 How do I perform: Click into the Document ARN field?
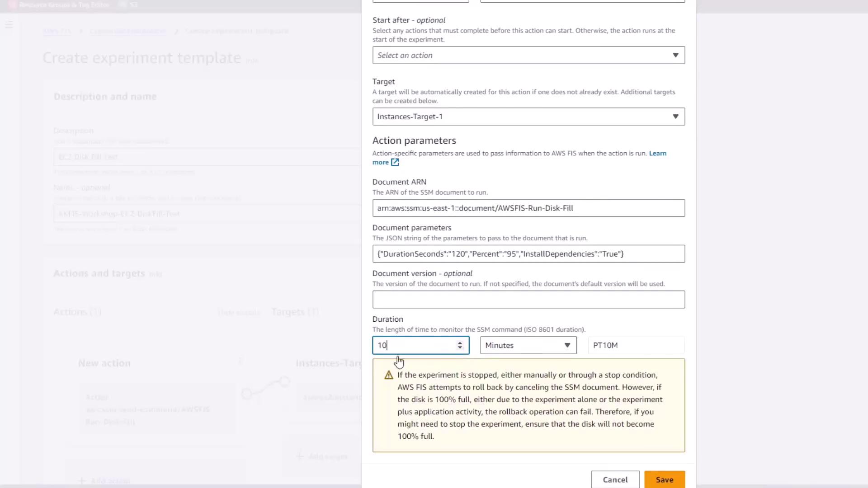pyautogui.click(x=528, y=208)
